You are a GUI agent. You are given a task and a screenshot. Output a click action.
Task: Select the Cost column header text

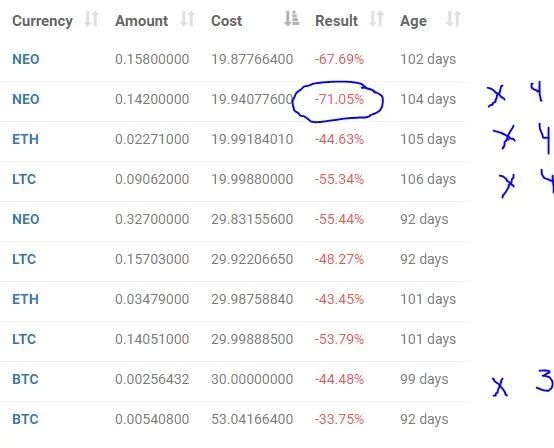pyautogui.click(x=226, y=21)
